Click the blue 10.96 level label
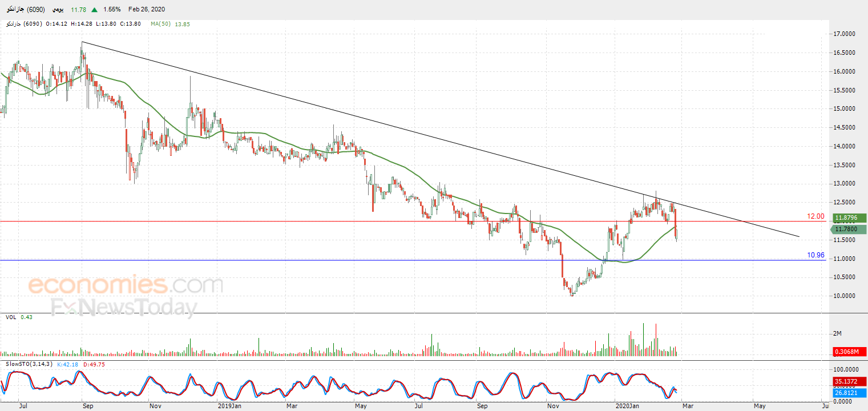Viewport: 868px width, 411px height. pos(816,255)
